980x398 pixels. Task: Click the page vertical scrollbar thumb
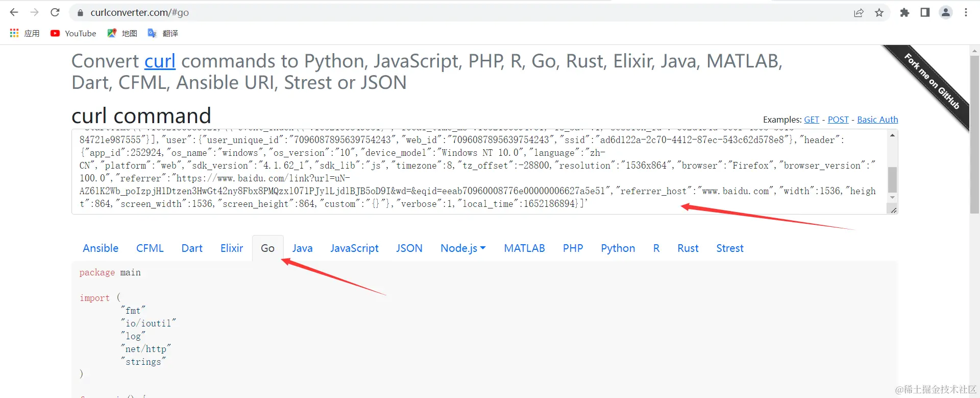(x=974, y=134)
